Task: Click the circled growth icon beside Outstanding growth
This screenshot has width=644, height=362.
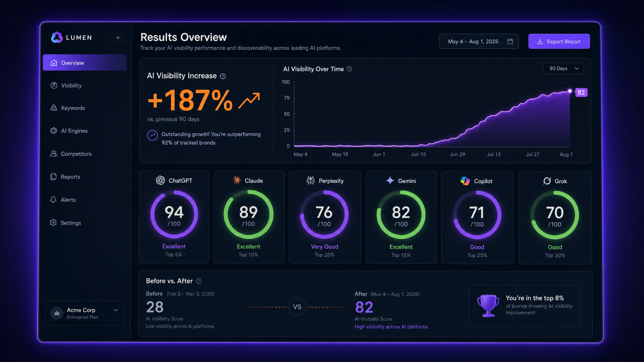Action: 152,135
